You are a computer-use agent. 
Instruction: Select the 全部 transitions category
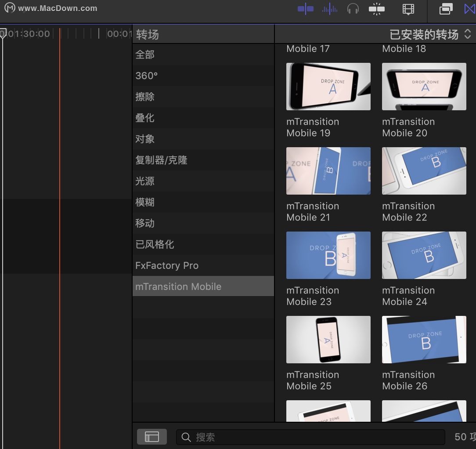tap(203, 54)
